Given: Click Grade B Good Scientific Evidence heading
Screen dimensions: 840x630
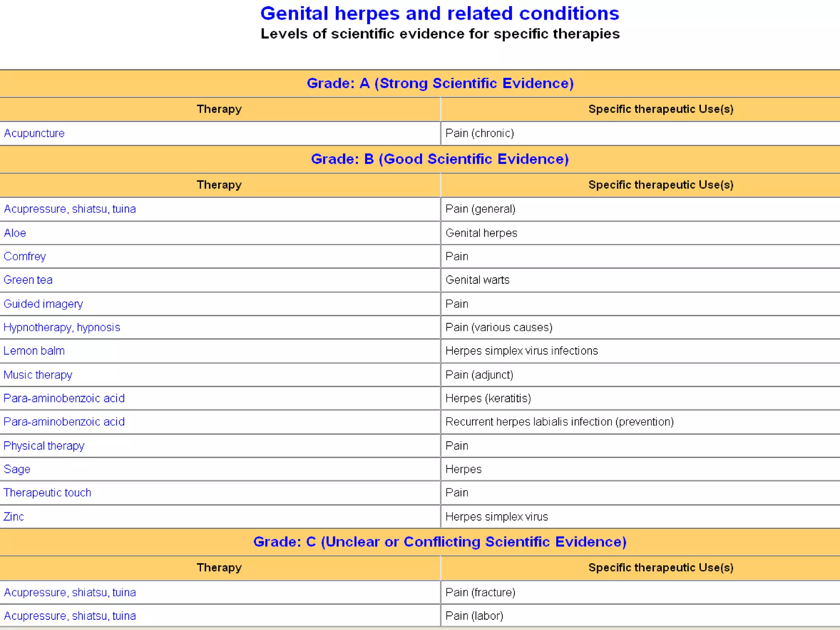Looking at the screenshot, I should click(x=440, y=159).
